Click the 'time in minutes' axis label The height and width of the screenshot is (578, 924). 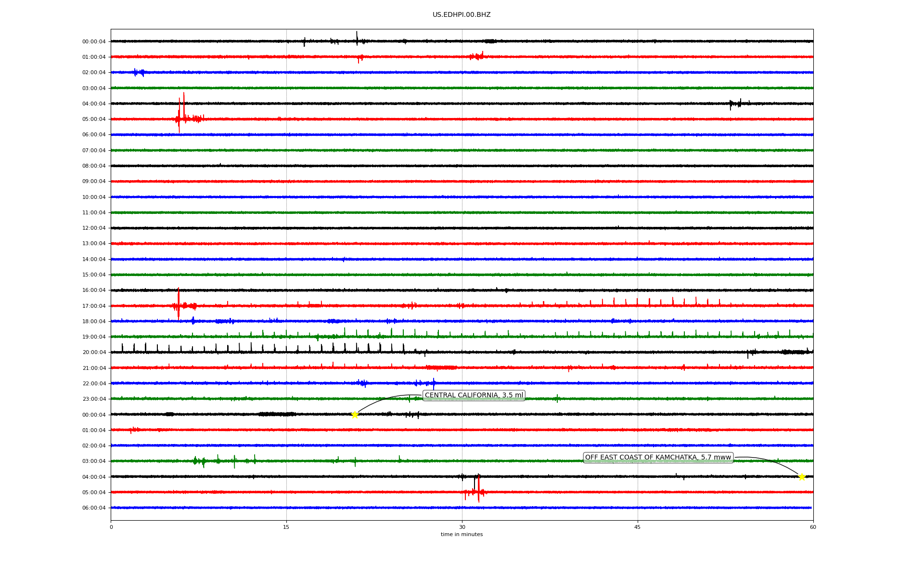[461, 535]
